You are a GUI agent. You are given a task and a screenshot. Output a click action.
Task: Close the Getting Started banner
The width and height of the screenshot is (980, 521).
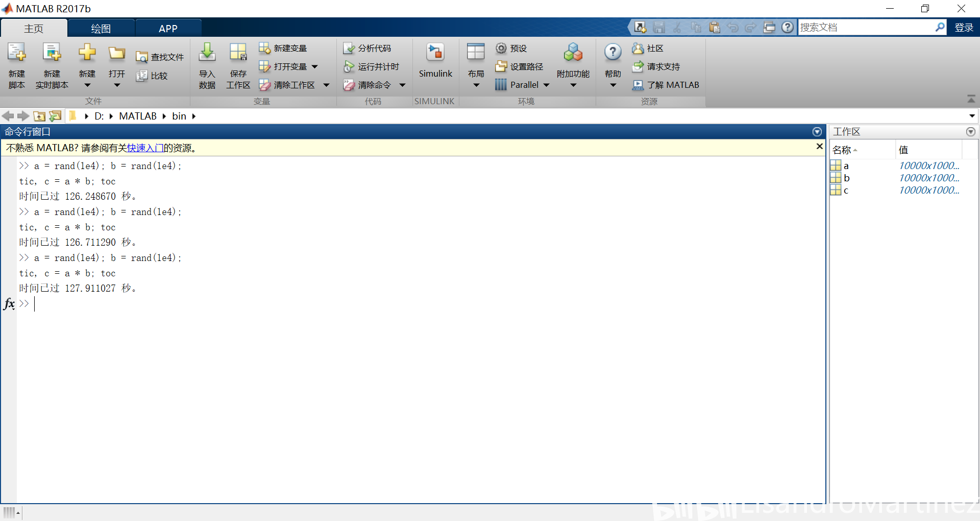click(x=819, y=147)
